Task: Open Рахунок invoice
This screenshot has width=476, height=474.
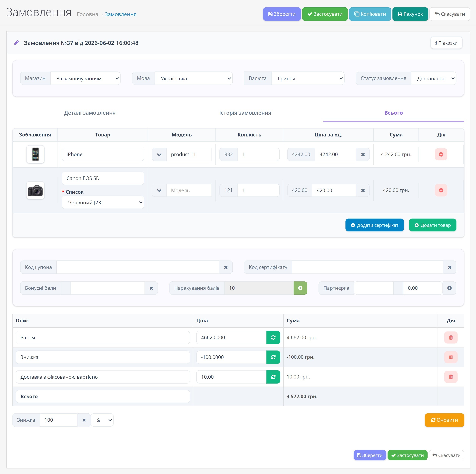Action: click(x=410, y=14)
